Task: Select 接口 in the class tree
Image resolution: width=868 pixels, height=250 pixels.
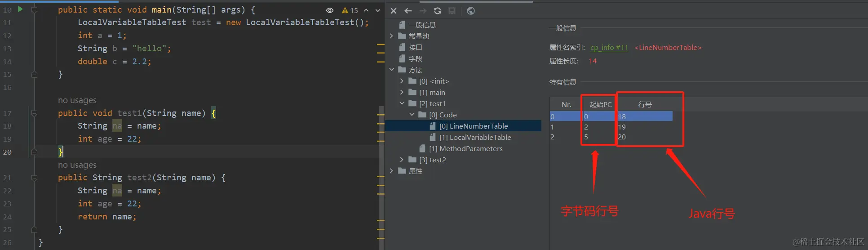Action: click(415, 47)
